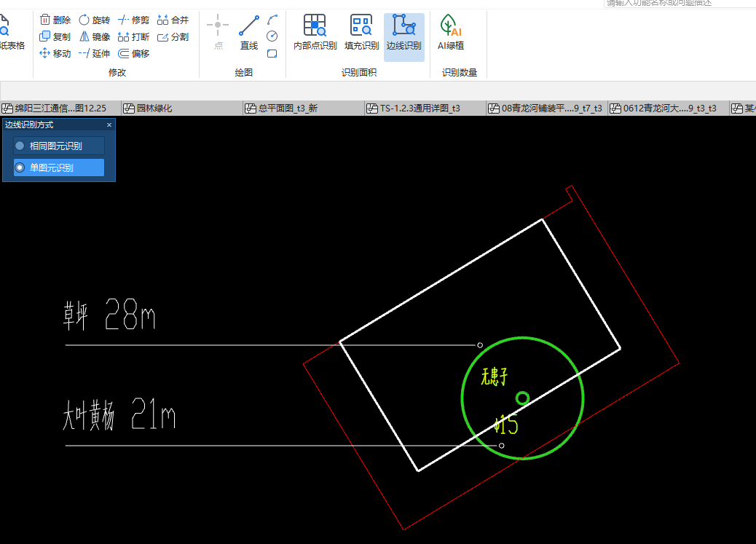
Task: Choose the rectangle drawing tool icon
Action: [272, 53]
